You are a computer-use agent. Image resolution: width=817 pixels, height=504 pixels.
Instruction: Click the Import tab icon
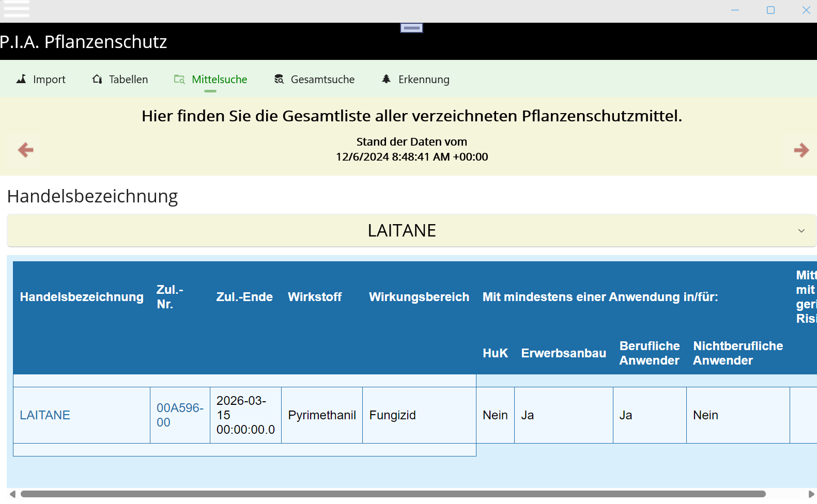pos(21,79)
